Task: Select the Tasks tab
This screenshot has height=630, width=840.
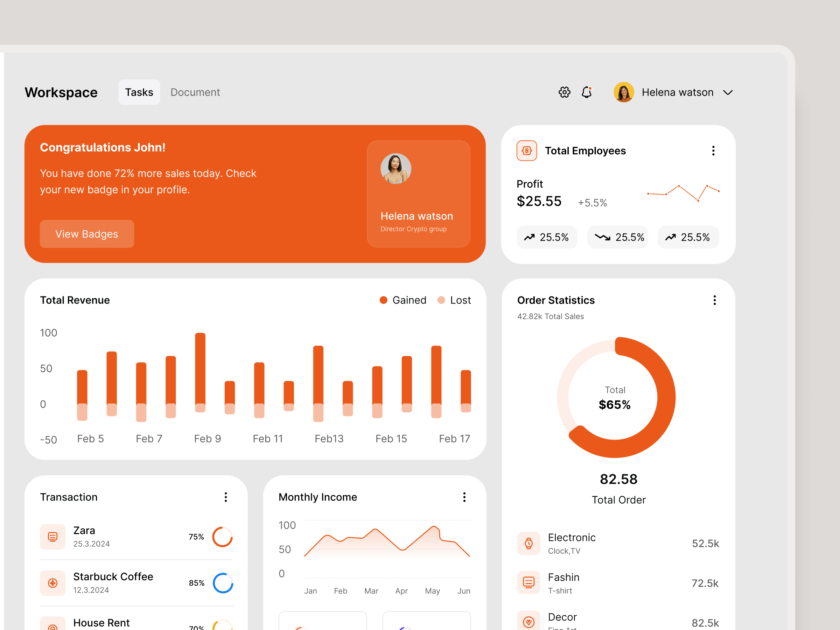Action: click(139, 92)
